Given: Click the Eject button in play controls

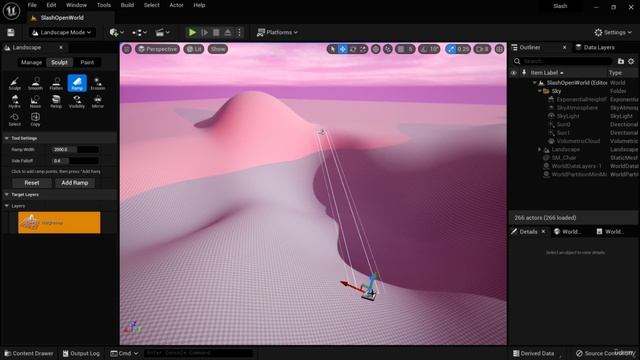Looking at the screenshot, I should 228,32.
